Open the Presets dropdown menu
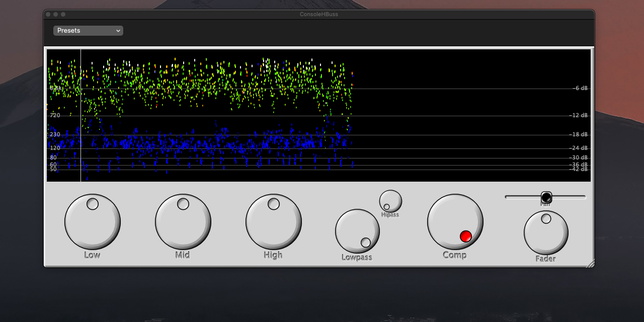This screenshot has height=322, width=644. tap(88, 31)
